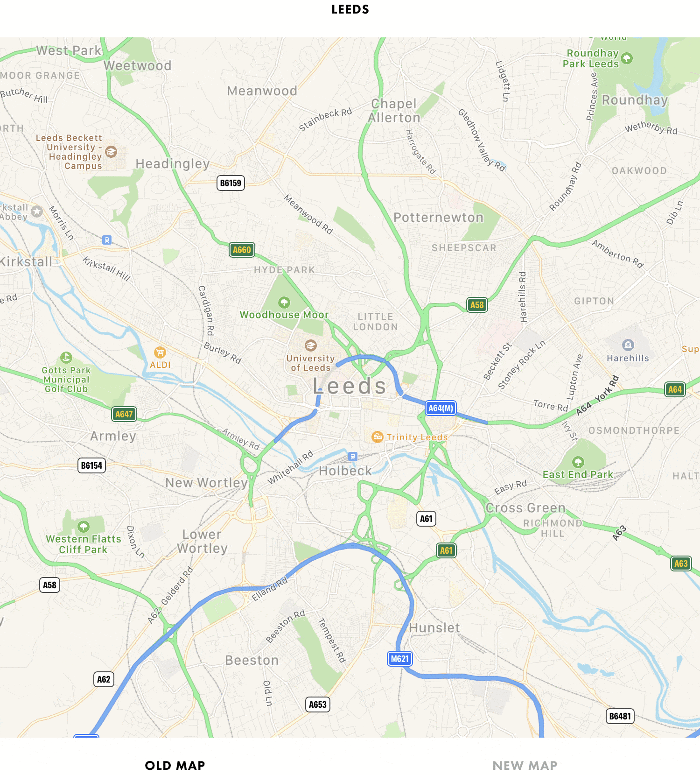Viewport: 700px width, 775px height.
Task: Click the Leeds city center label
Action: click(x=350, y=386)
